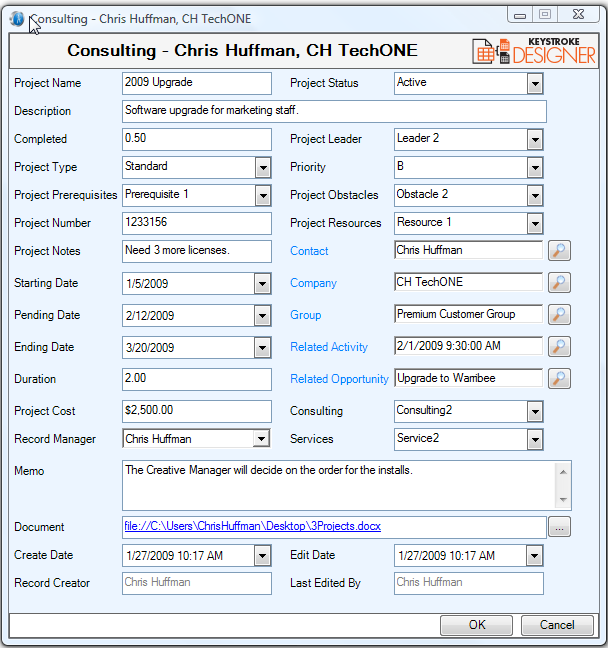Click the Contact lookup magnifier icon
The height and width of the screenshot is (648, 608).
coord(559,250)
